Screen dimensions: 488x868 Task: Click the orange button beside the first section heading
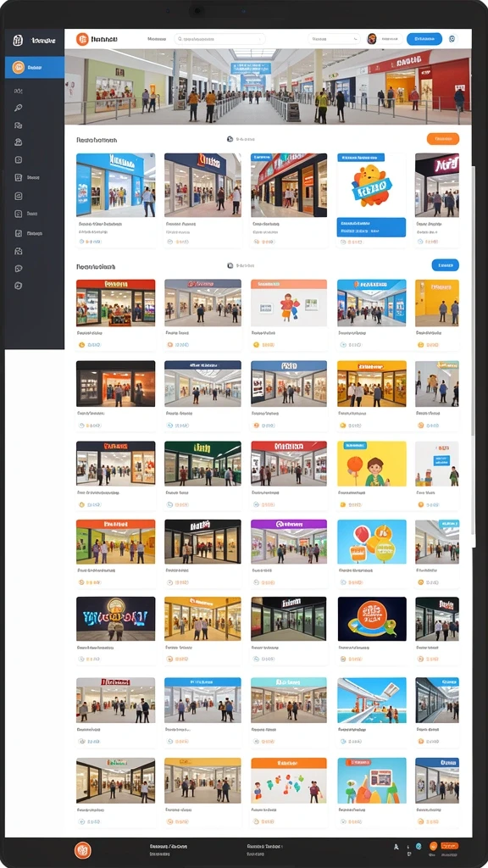point(443,139)
